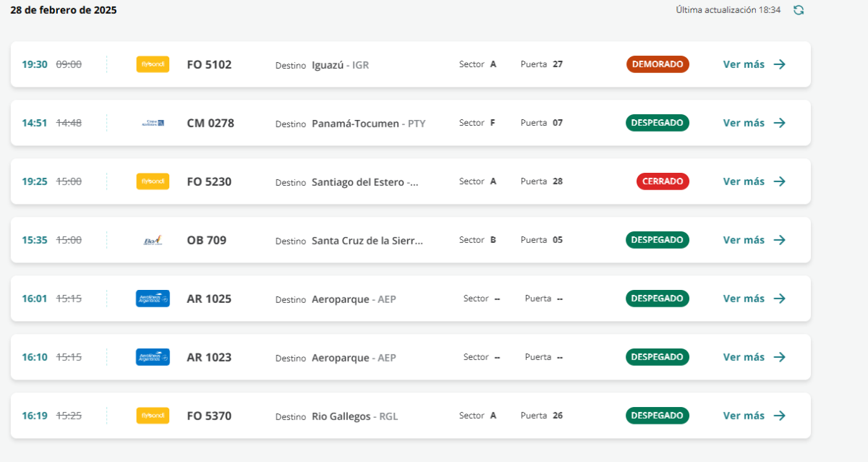868x462 pixels.
Task: Click the orange DEMORADO status badge
Action: point(658,64)
